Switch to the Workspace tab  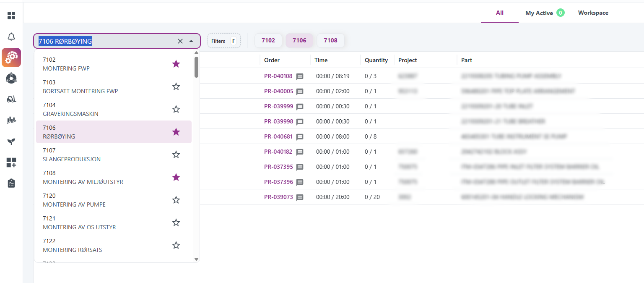coord(593,13)
